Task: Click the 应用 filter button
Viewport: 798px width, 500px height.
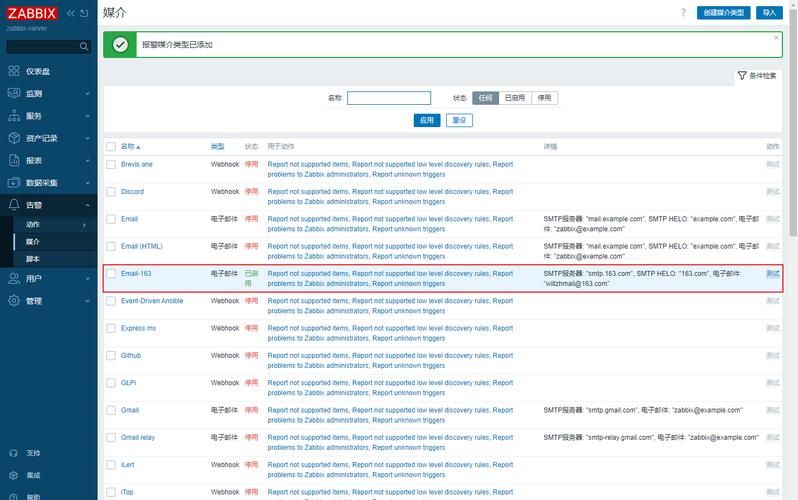Action: pyautogui.click(x=426, y=120)
